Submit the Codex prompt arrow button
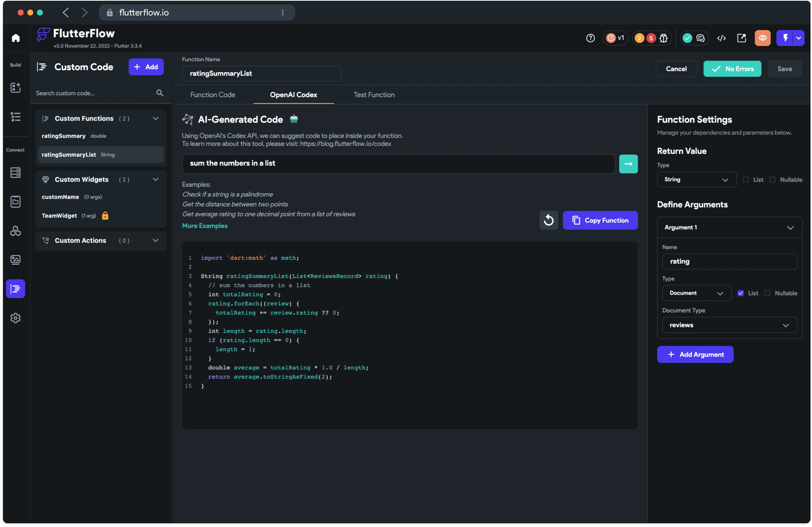Viewport: 812px width, 527px height. (628, 164)
